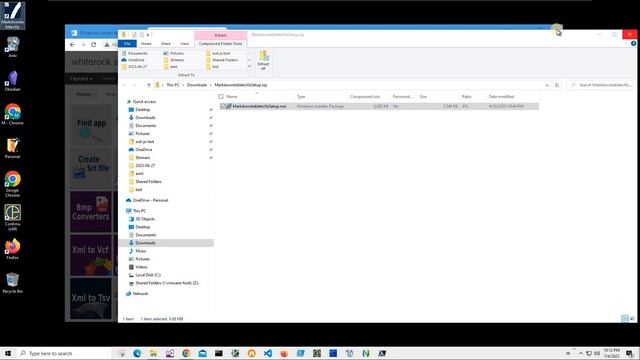Select Network in navigation pane
This screenshot has height=360, width=640.
coord(140,293)
